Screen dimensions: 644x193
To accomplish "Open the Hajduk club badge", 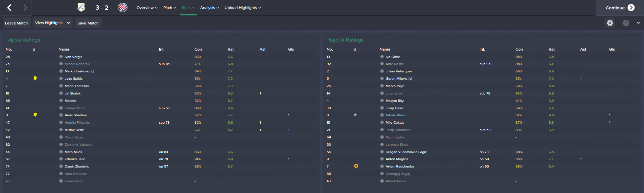I will (123, 7).
